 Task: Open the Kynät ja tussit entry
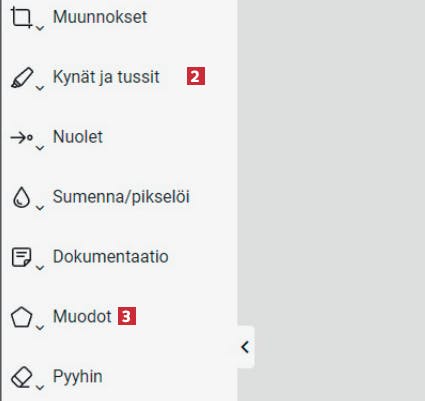click(x=106, y=77)
